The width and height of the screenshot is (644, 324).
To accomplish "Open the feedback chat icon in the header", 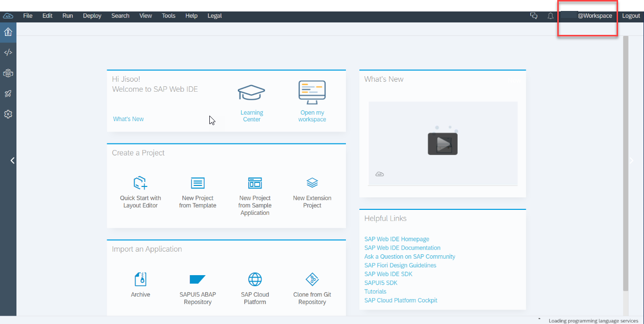I will click(x=534, y=16).
